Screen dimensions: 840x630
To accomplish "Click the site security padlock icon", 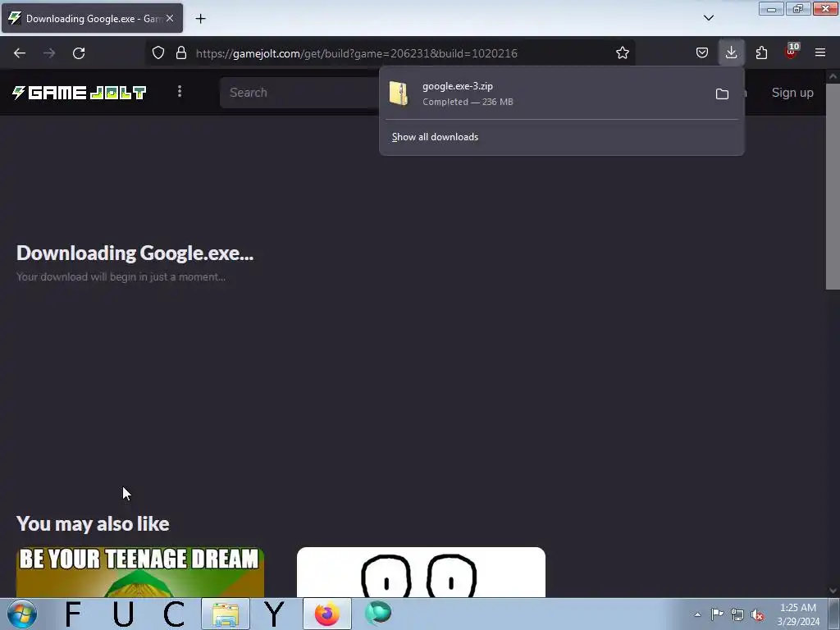I will [181, 52].
